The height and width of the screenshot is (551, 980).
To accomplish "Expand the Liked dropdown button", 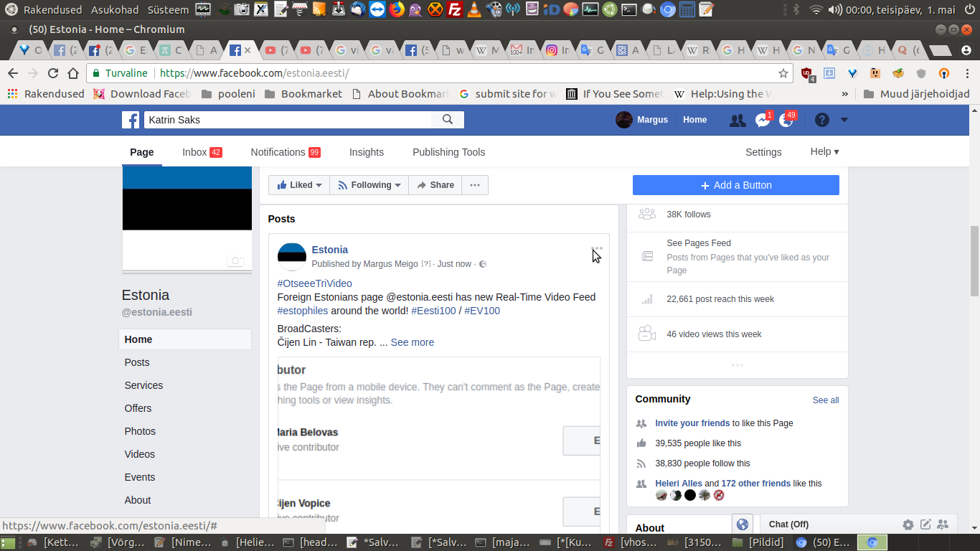I will (x=299, y=185).
